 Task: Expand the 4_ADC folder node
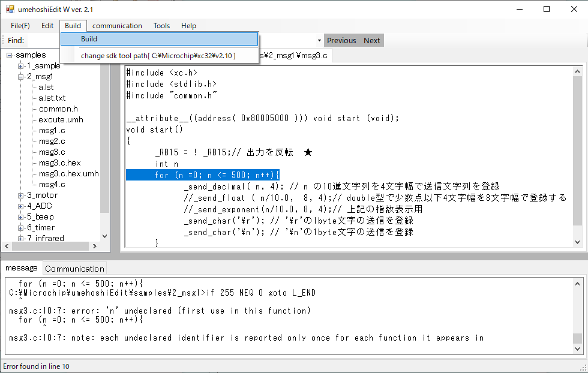[21, 206]
